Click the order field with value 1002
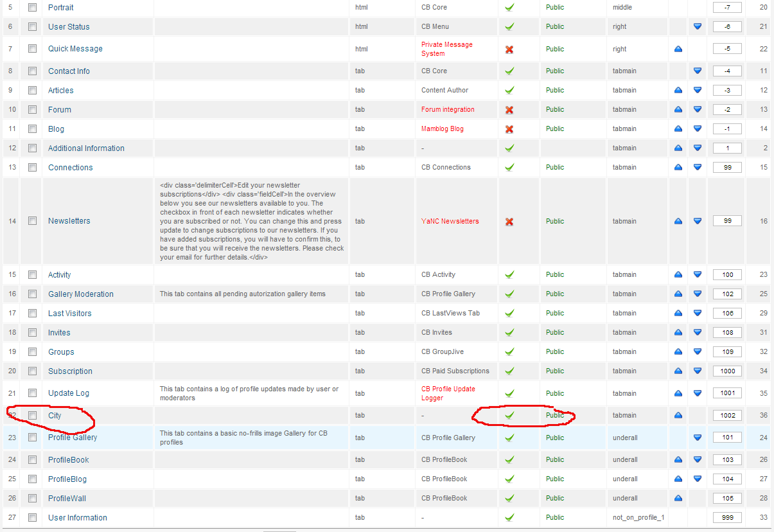This screenshot has width=774, height=532. coord(727,416)
